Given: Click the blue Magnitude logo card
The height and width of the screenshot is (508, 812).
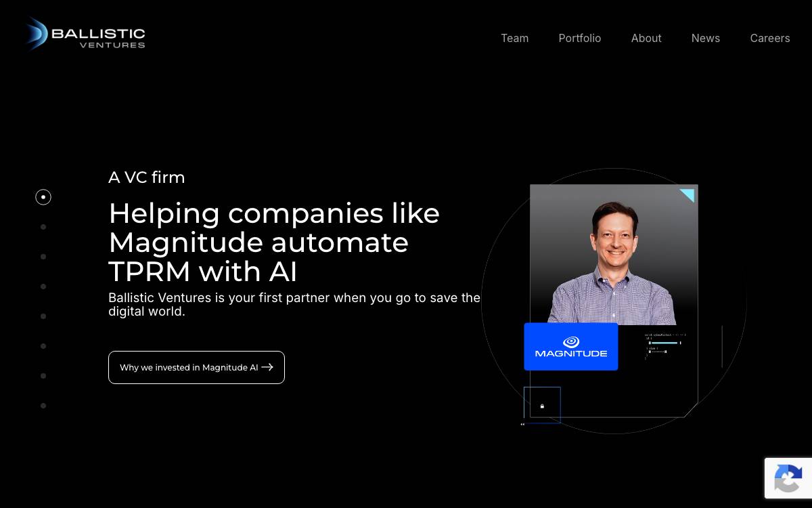Looking at the screenshot, I should tap(571, 347).
